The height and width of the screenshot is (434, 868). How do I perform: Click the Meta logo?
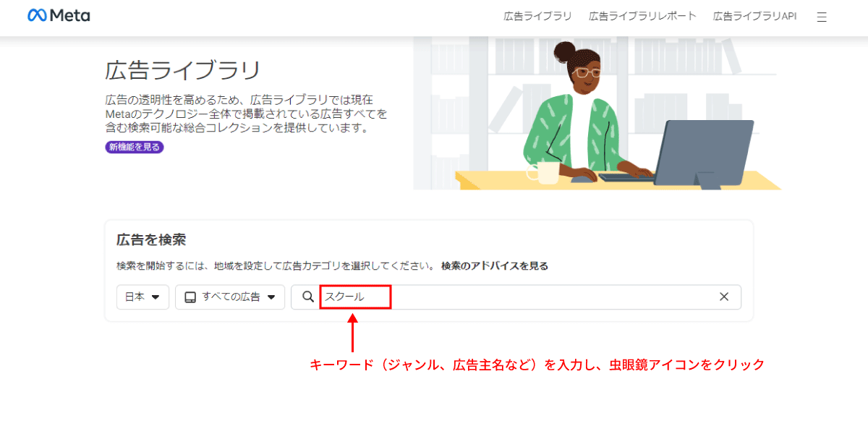59,15
